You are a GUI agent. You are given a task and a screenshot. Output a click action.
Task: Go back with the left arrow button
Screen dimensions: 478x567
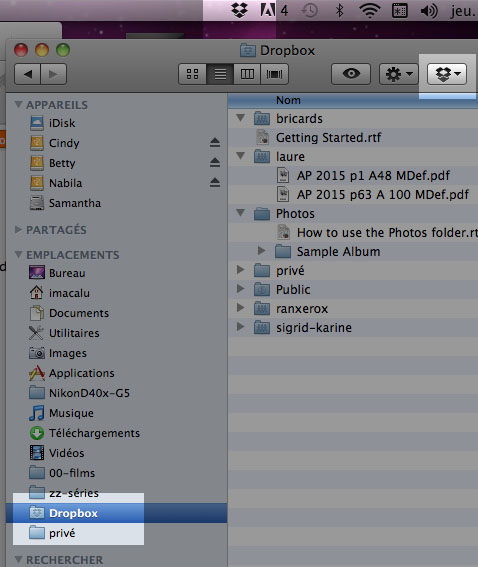pos(28,74)
